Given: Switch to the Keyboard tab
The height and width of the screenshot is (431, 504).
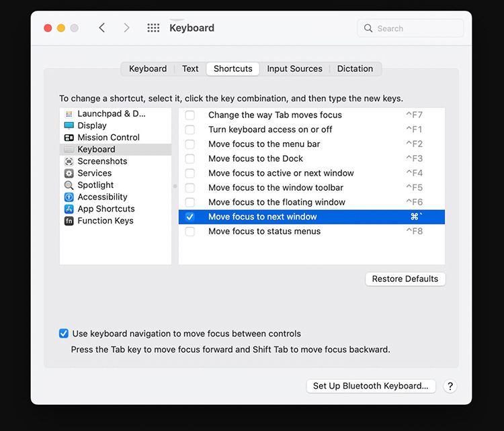Looking at the screenshot, I should coord(148,68).
